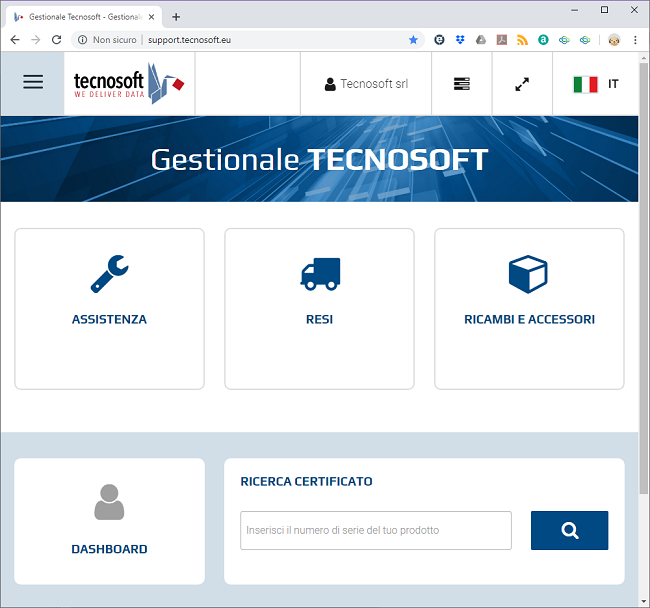
Task: Close the Gestionale Tecnosoft tab
Action: 152,17
